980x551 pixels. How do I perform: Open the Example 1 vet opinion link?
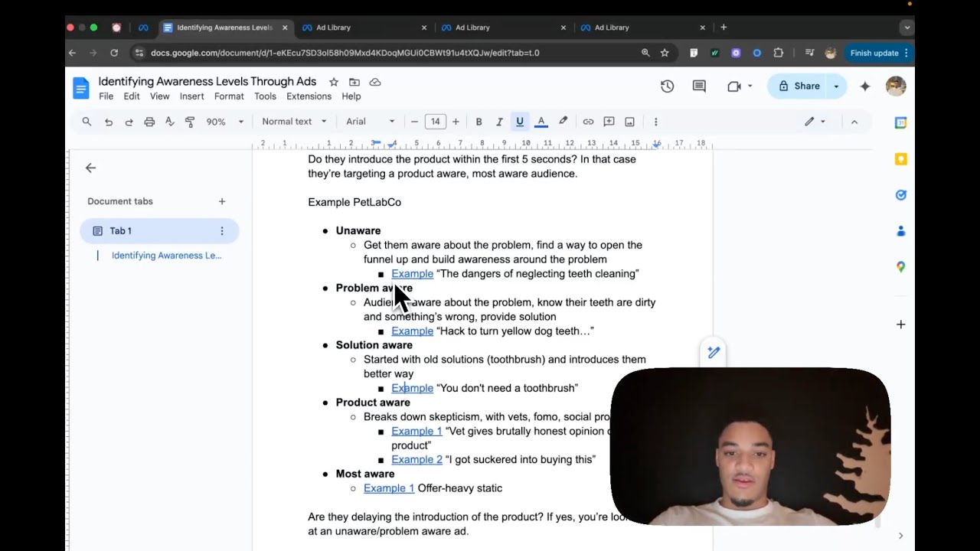tap(416, 432)
